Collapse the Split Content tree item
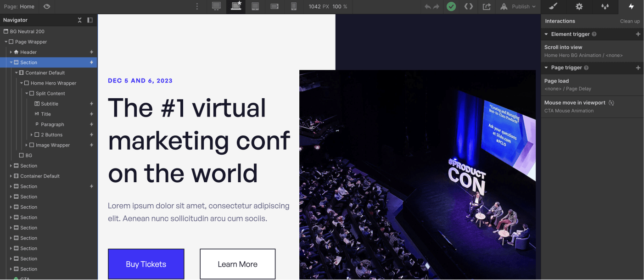This screenshot has width=644, height=280. (26, 93)
